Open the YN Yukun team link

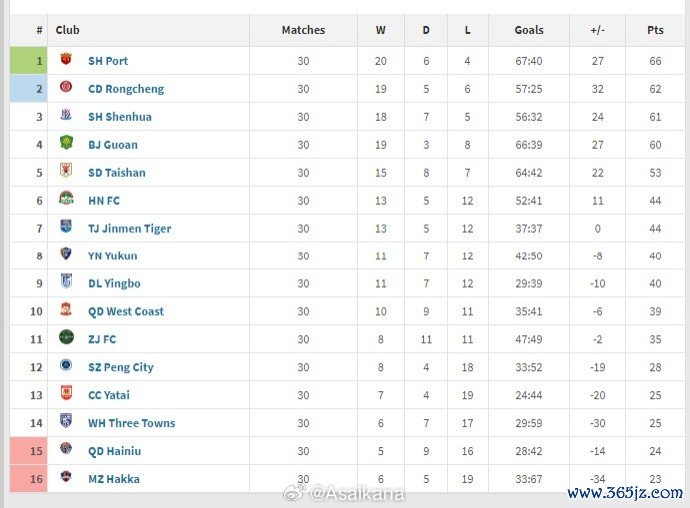click(112, 255)
